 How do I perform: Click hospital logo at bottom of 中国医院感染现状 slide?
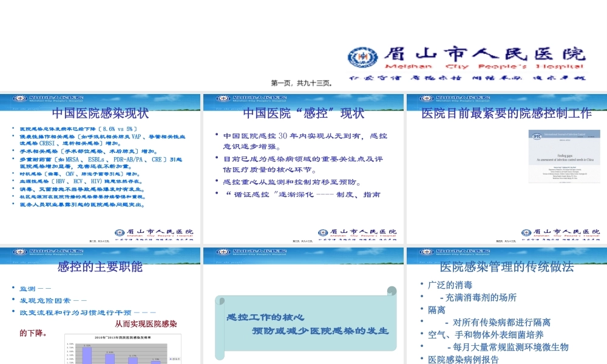coord(154,234)
